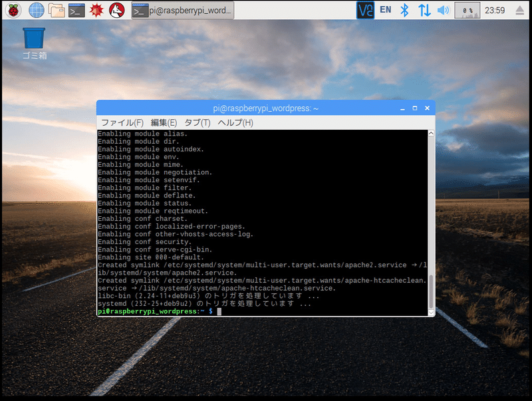Click the 'Enabling module reqtimeout.' line
532x401 pixels.
153,211
